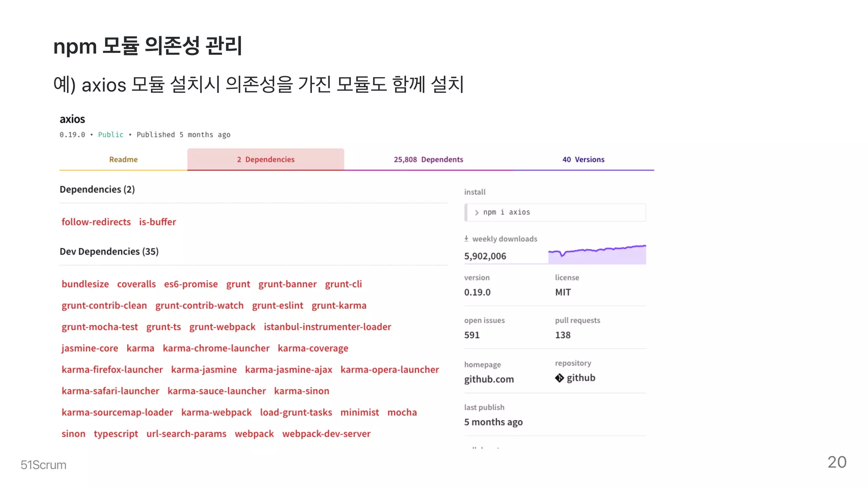Open the bundlesize package link
Image resolution: width=868 pixels, height=488 pixels.
[85, 284]
